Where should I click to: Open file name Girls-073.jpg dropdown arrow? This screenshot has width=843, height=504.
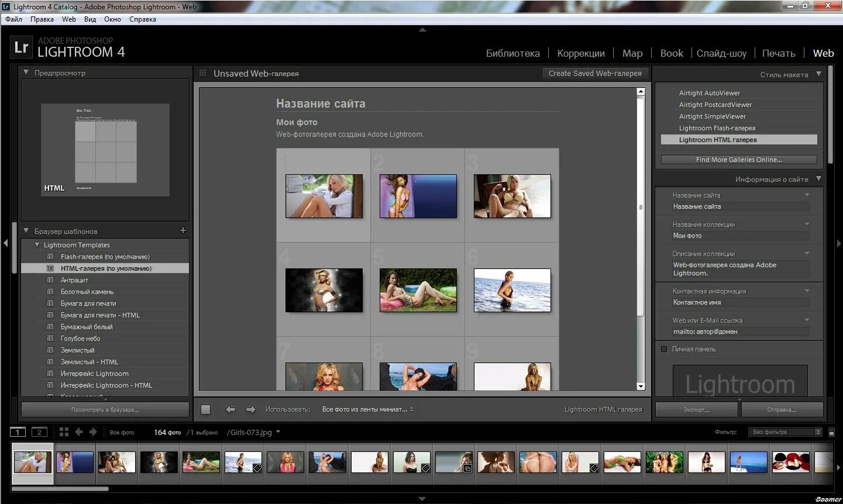(278, 432)
